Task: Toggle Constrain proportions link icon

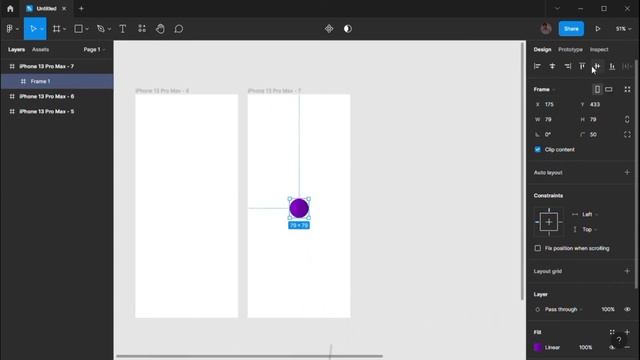Action: tap(627, 120)
